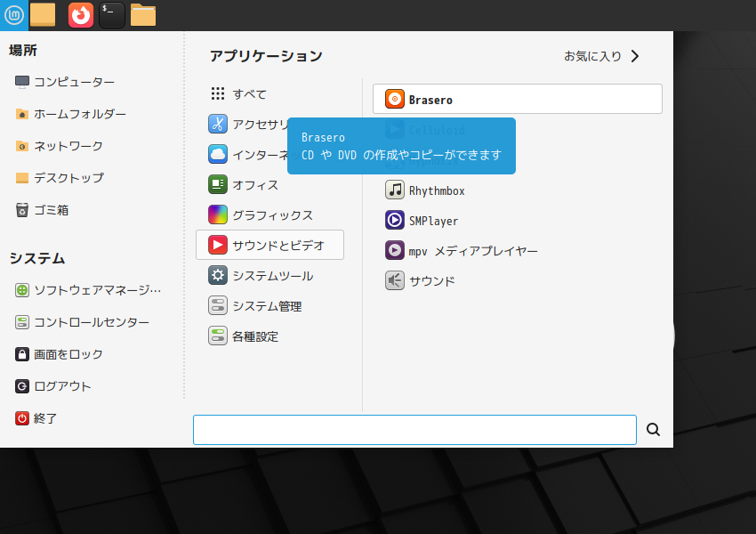Click the ゴミ箱 label

tap(51, 210)
